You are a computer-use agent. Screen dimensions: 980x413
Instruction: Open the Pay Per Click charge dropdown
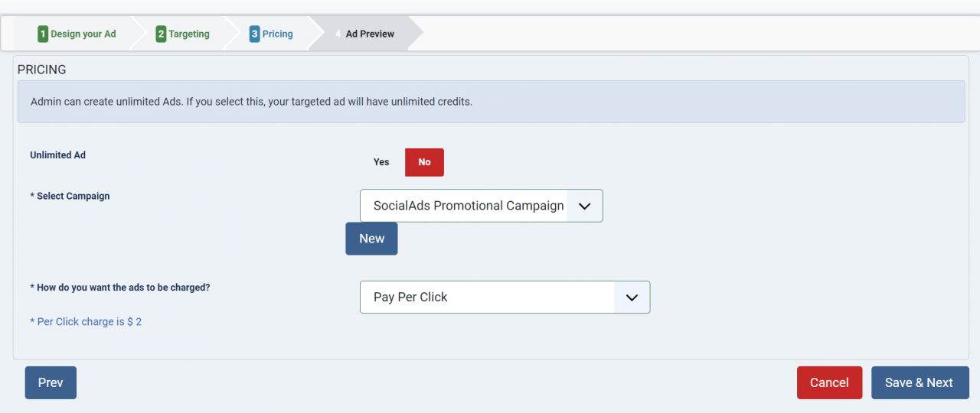[490, 297]
